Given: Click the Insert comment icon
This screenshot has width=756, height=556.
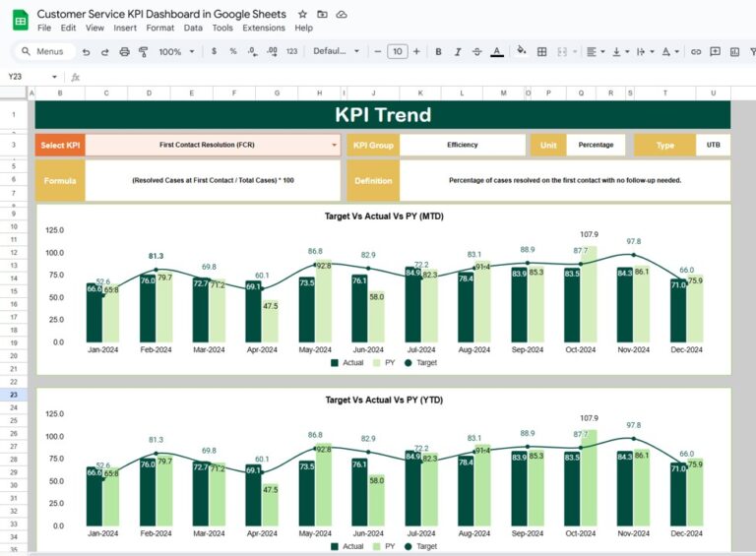Looking at the screenshot, I should [715, 51].
